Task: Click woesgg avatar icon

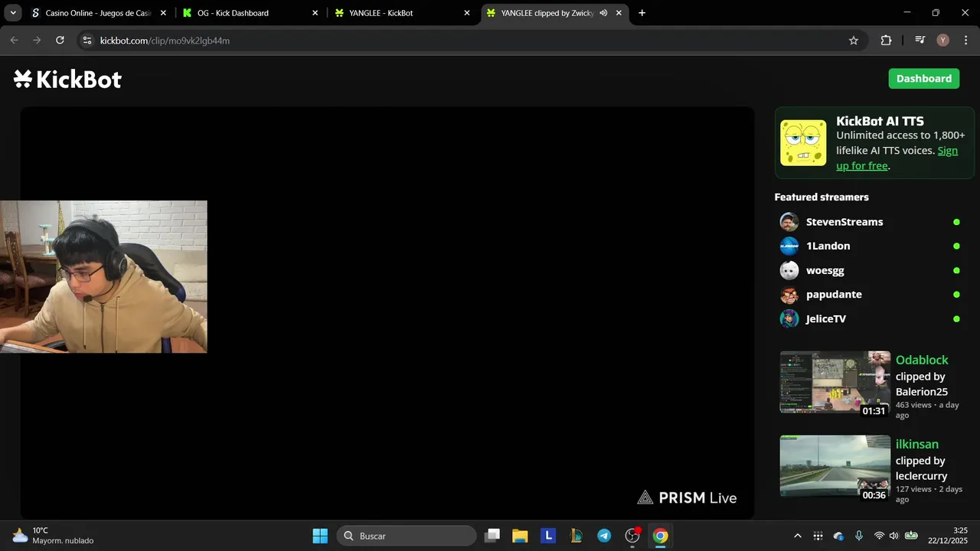Action: pos(789,270)
